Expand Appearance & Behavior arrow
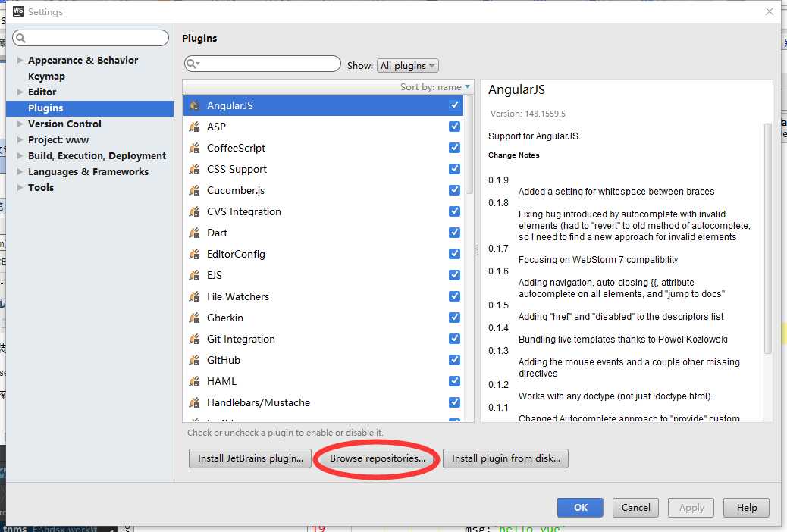787x532 pixels. click(x=20, y=60)
